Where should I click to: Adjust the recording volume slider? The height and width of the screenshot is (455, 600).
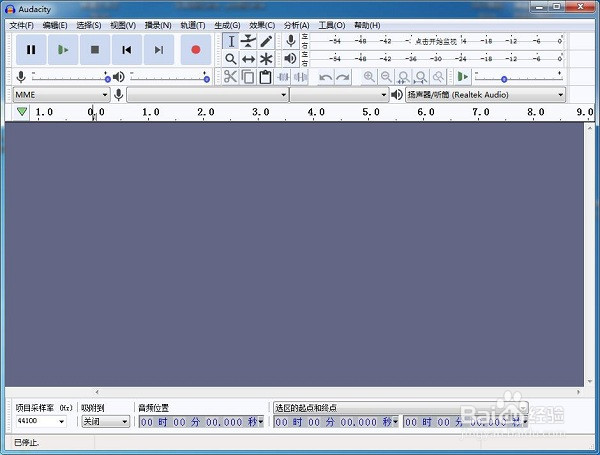(71, 78)
